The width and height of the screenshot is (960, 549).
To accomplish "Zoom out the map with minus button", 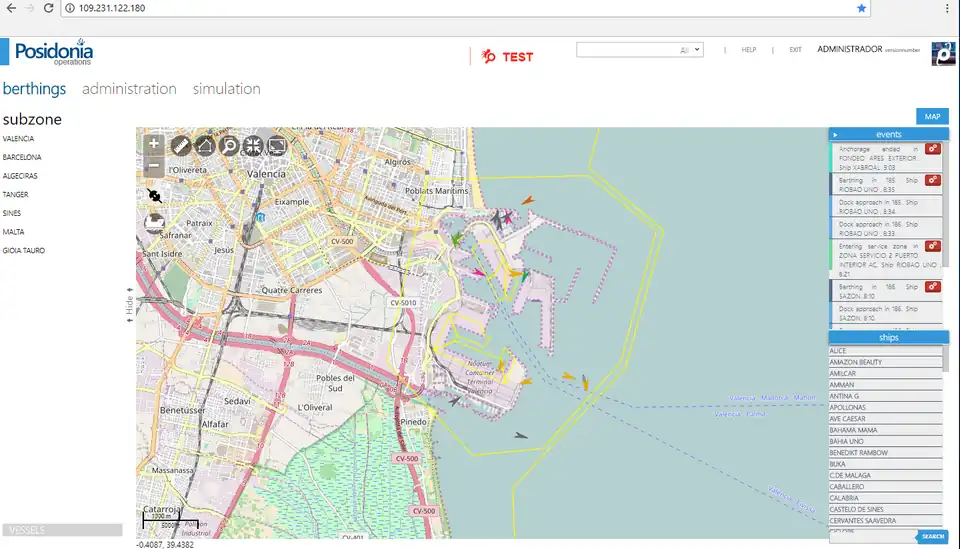I will pos(154,167).
